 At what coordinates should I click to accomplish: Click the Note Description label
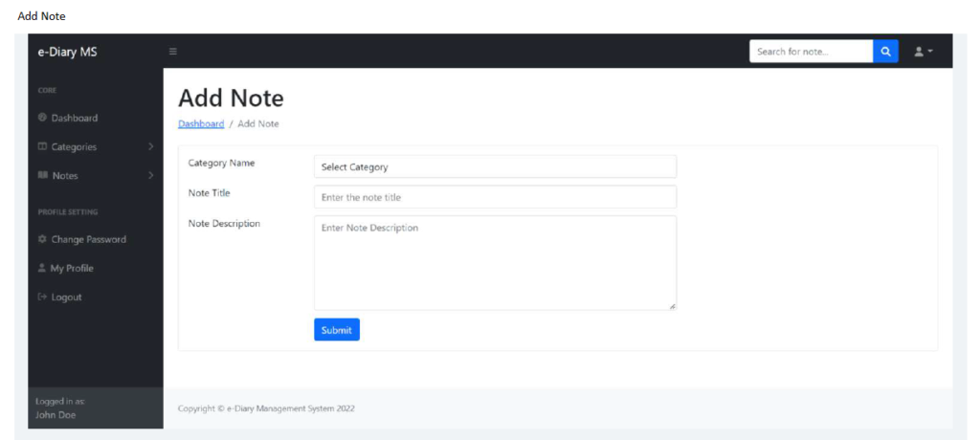[224, 223]
